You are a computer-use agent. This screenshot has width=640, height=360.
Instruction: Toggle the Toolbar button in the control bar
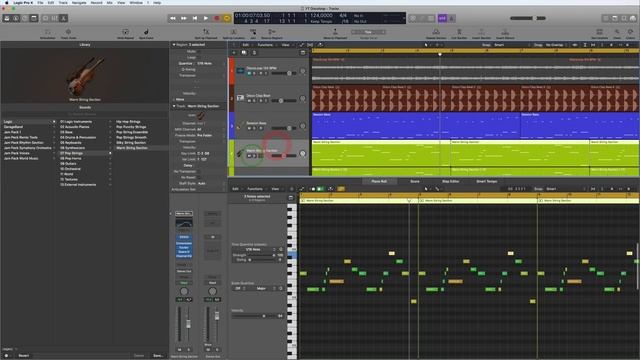point(34,18)
